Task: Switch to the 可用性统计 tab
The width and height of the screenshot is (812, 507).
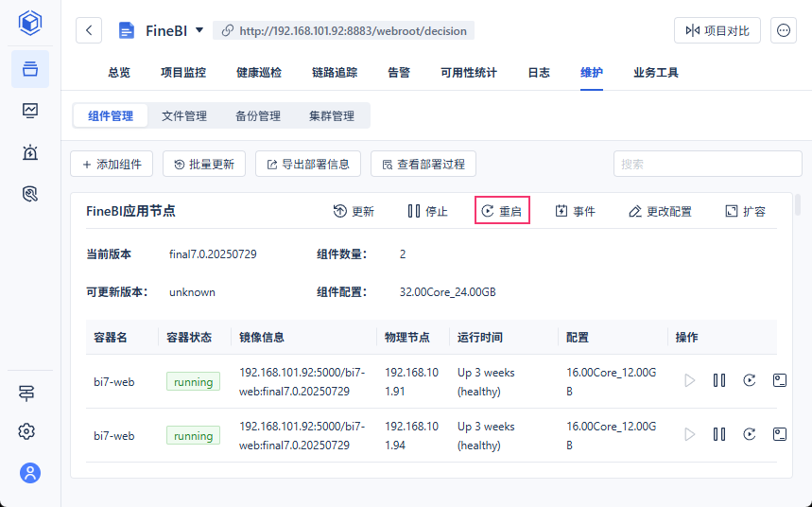Action: 469,73
